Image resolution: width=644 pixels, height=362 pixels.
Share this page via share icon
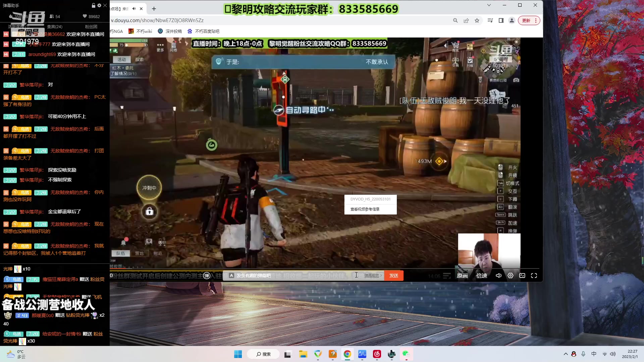click(466, 20)
